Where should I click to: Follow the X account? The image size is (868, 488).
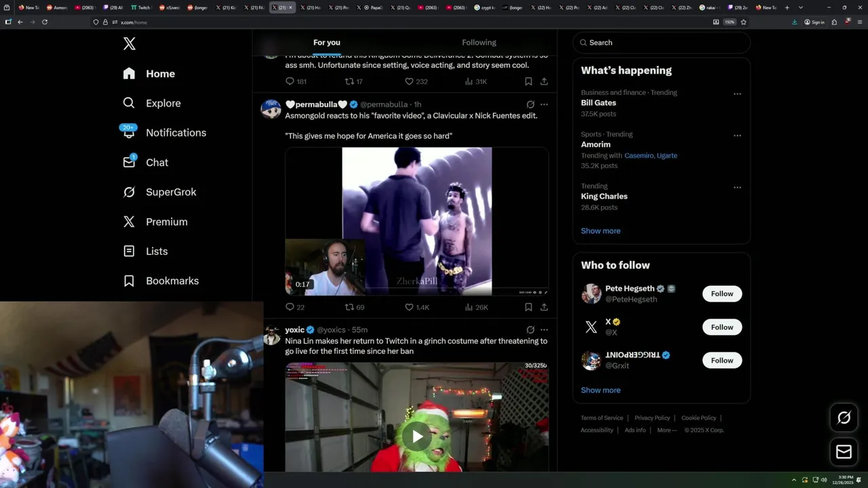(x=722, y=327)
